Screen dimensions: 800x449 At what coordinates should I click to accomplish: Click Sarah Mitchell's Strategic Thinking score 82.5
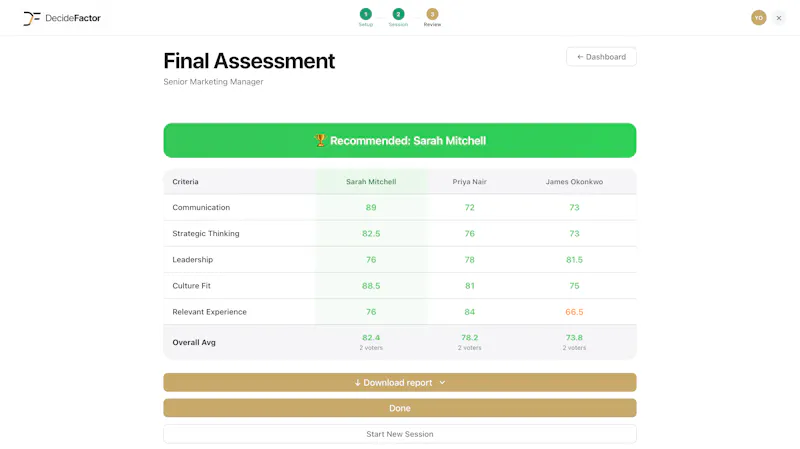(371, 234)
